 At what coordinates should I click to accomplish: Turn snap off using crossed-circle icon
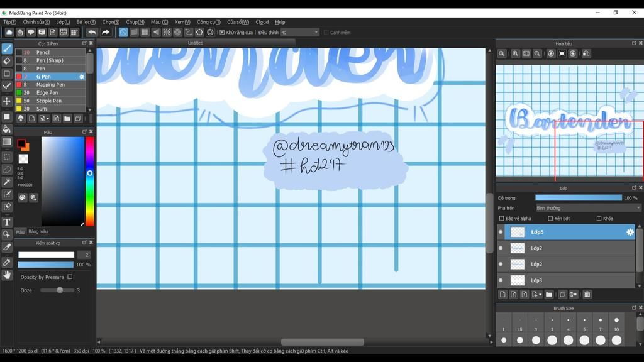[x=123, y=33]
